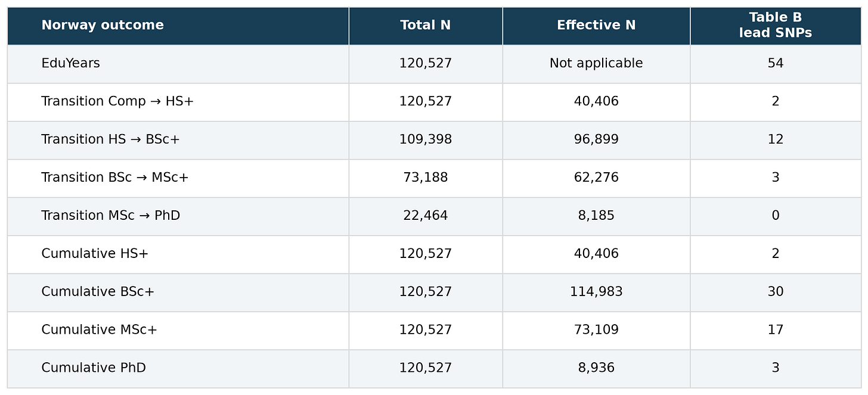Click the 109,398 total N value
Image resolution: width=868 pixels, height=395 pixels.
(425, 139)
